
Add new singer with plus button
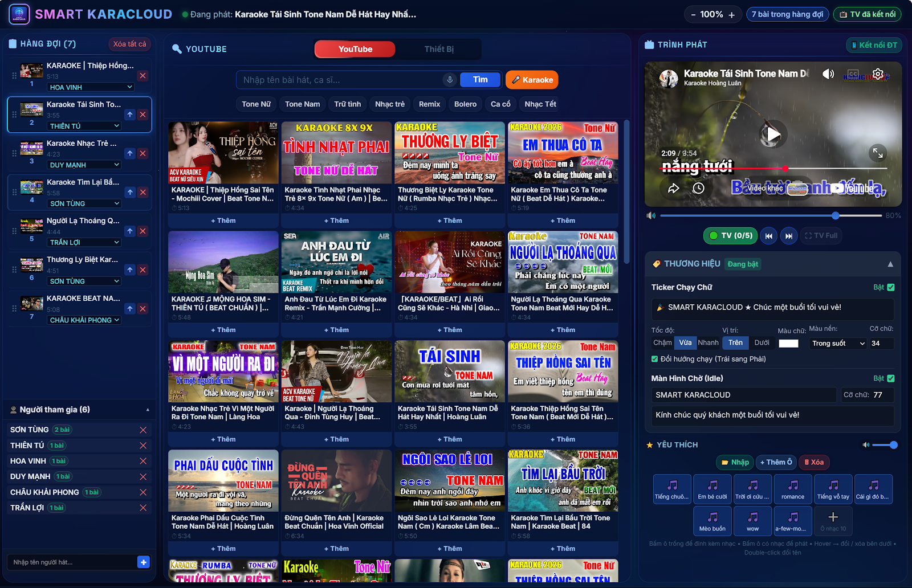(144, 562)
